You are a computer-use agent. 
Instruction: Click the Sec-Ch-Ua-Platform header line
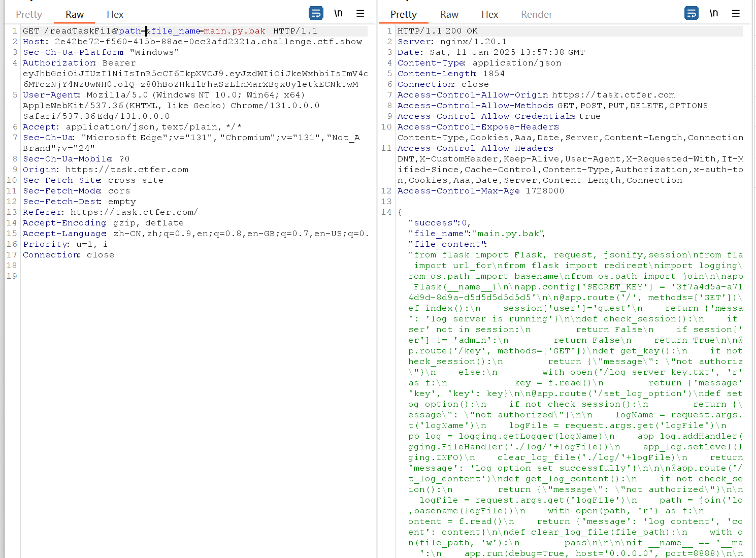coord(101,52)
